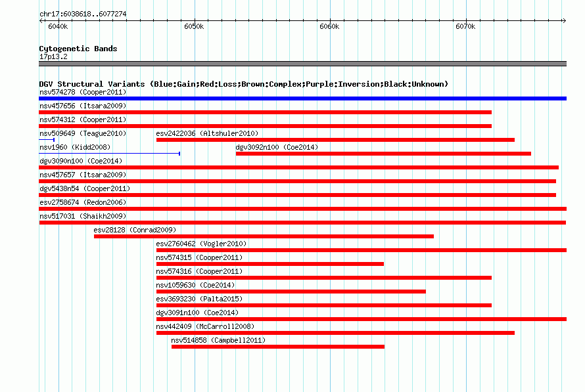The width and height of the screenshot is (585, 392).
Task: Click the red bar for dgv5438n54
Action: point(297,195)
